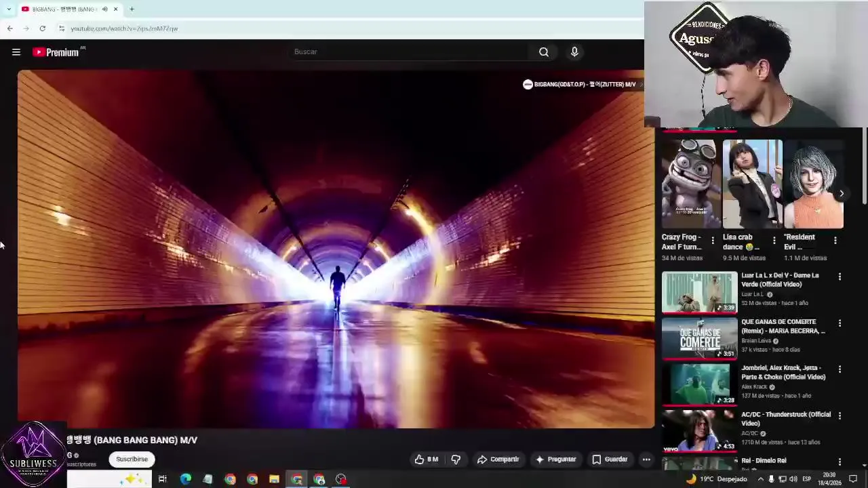Open options menu for Thunderstruck video

point(840,415)
